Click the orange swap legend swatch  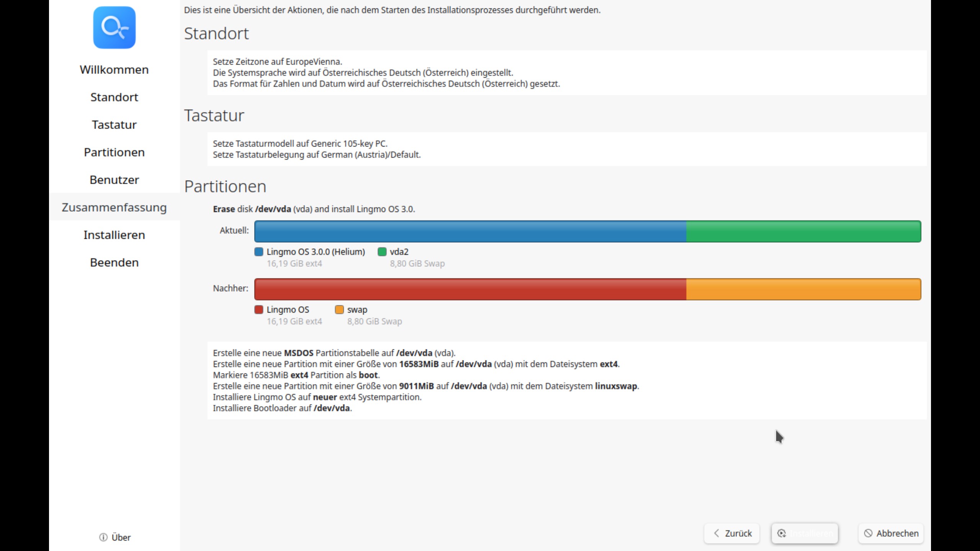click(339, 310)
